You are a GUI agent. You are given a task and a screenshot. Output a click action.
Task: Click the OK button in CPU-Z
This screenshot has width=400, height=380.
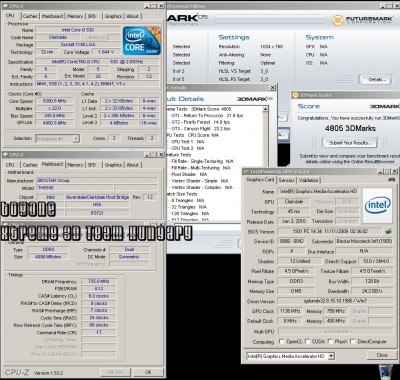148,372
